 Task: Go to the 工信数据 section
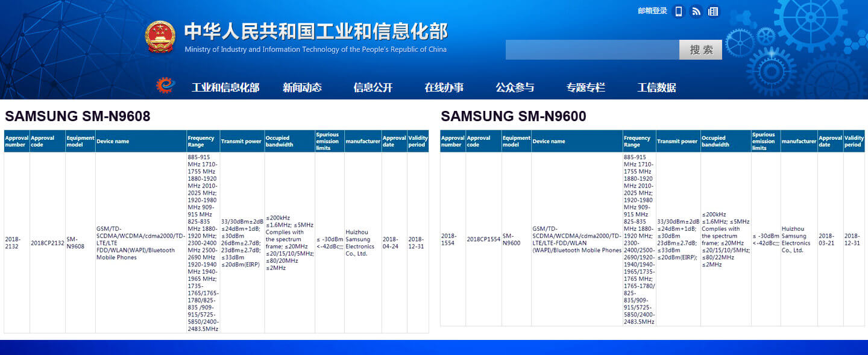coord(656,87)
